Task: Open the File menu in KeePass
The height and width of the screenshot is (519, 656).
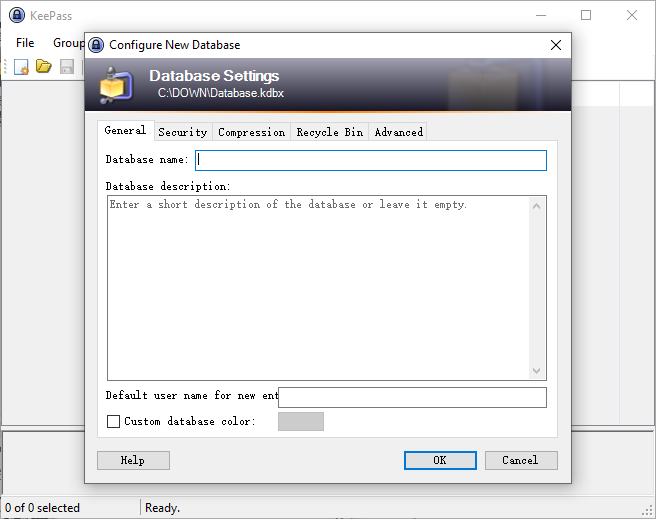Action: [25, 43]
